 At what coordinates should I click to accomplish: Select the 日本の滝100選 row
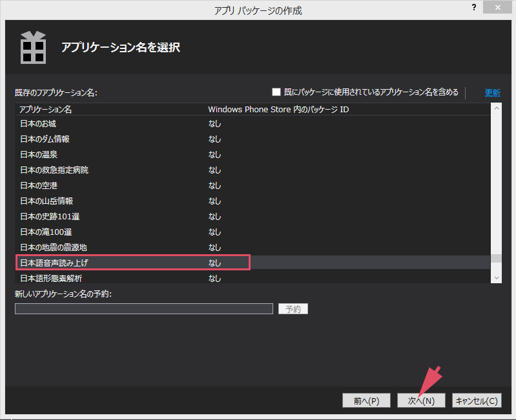253,232
